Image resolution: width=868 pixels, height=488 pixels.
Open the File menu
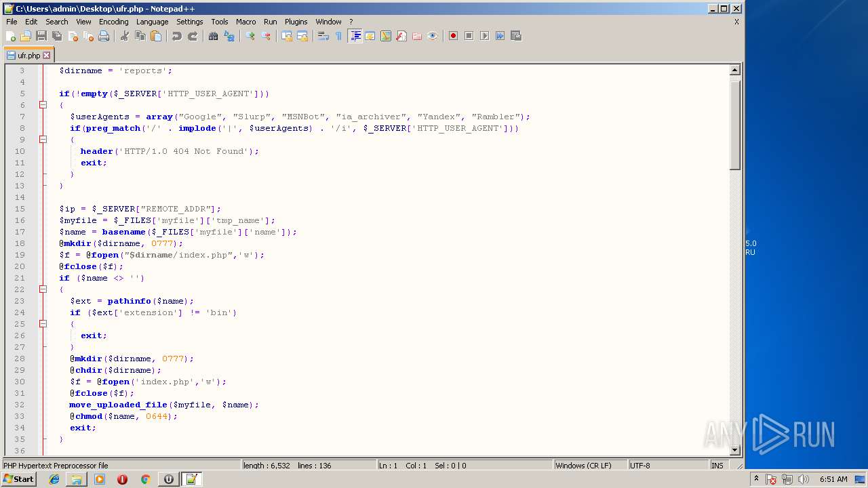point(12,22)
